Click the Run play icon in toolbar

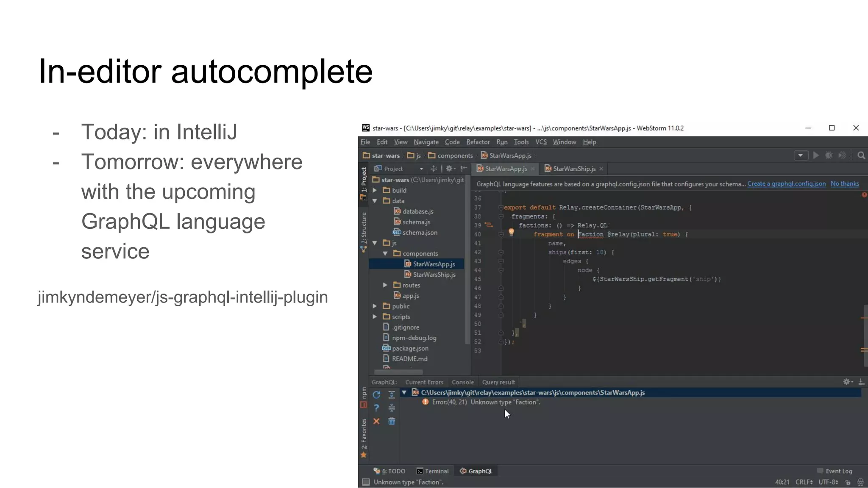coord(815,155)
